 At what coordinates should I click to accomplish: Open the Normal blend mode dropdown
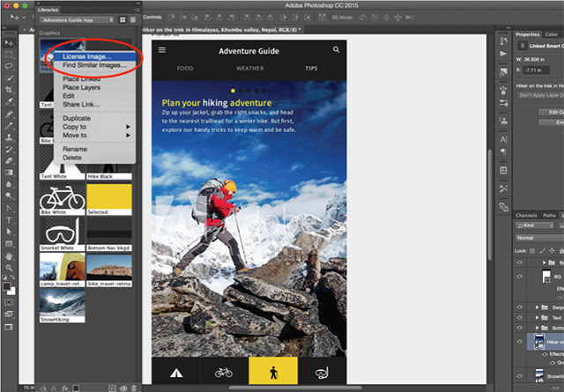[539, 238]
